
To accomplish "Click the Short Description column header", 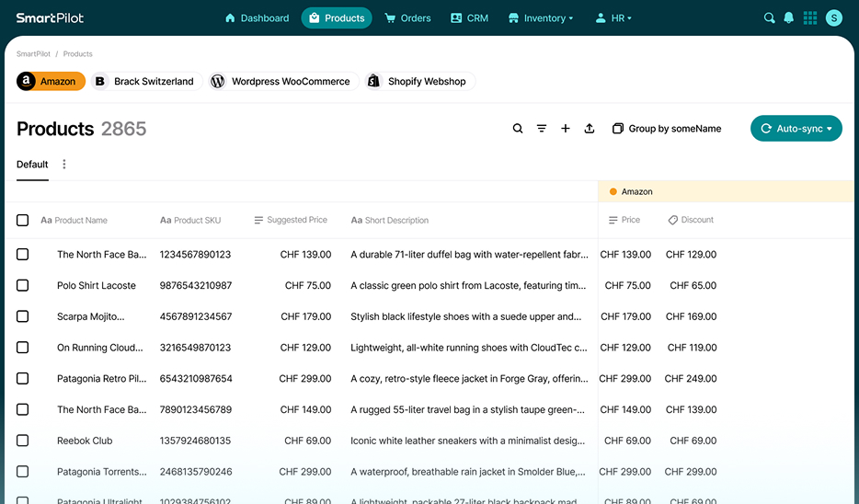I will click(390, 220).
